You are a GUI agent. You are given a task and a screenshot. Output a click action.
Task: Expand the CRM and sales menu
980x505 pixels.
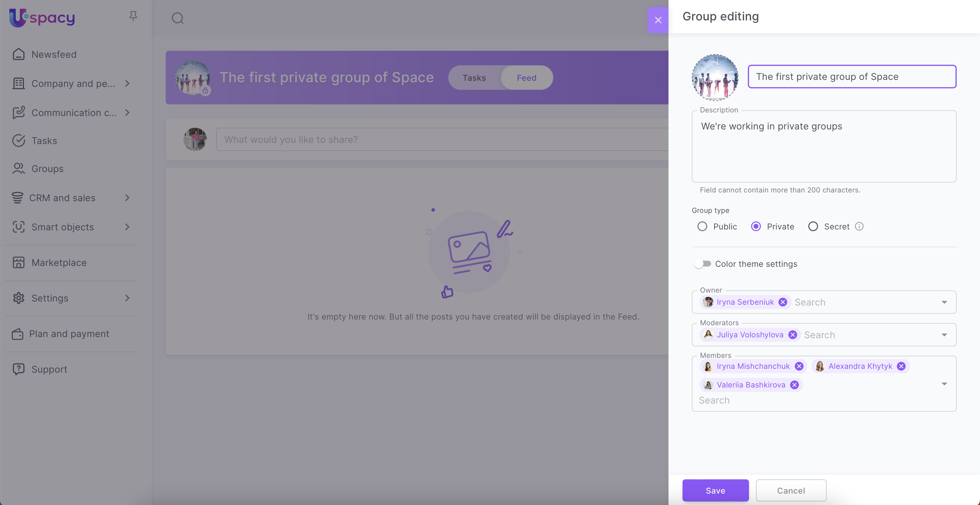(x=127, y=198)
